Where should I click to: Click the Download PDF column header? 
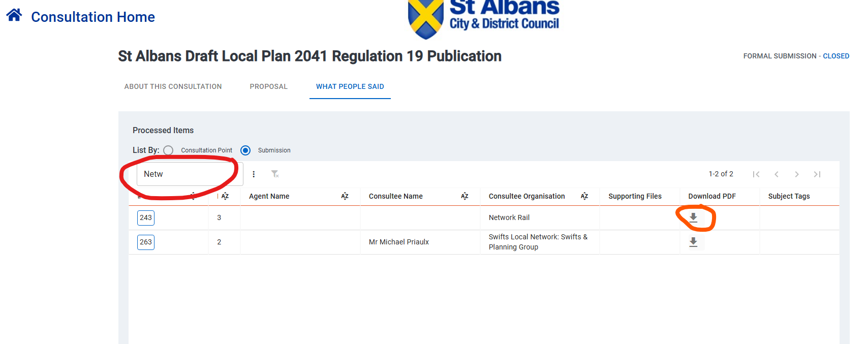[x=712, y=196]
